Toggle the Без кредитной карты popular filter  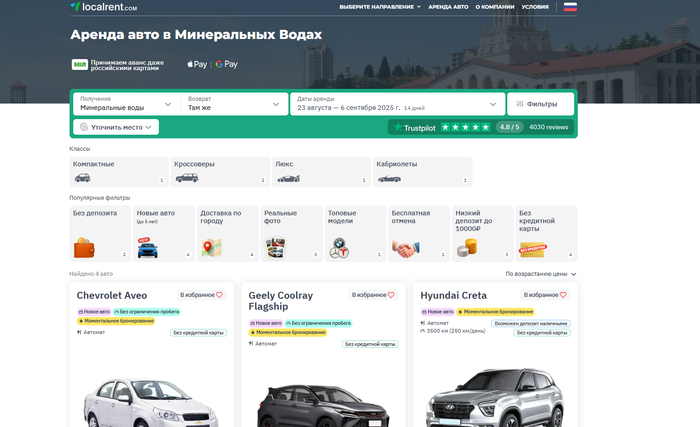click(x=546, y=234)
